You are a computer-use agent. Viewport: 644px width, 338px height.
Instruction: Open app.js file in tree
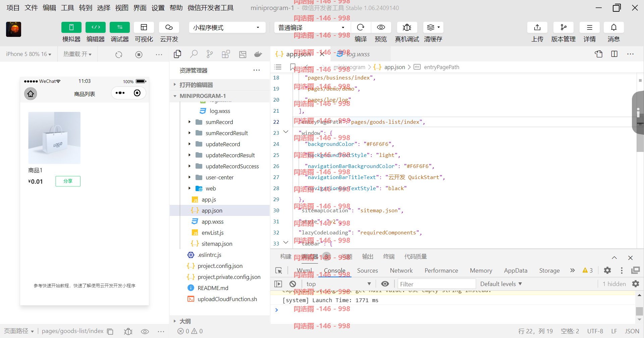click(209, 200)
